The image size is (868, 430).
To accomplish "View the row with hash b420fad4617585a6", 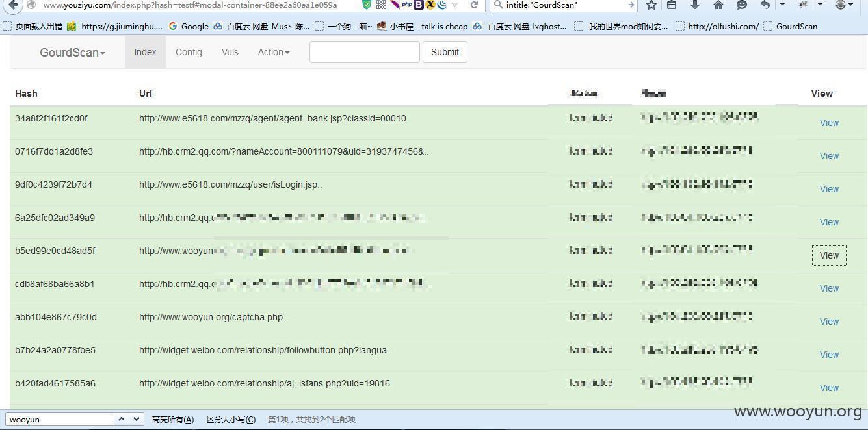I will point(829,388).
